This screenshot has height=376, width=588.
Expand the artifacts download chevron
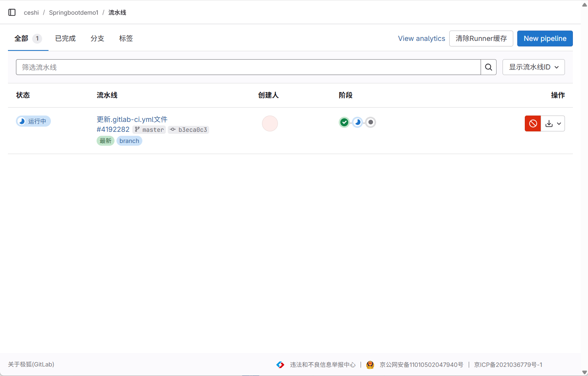coord(558,123)
